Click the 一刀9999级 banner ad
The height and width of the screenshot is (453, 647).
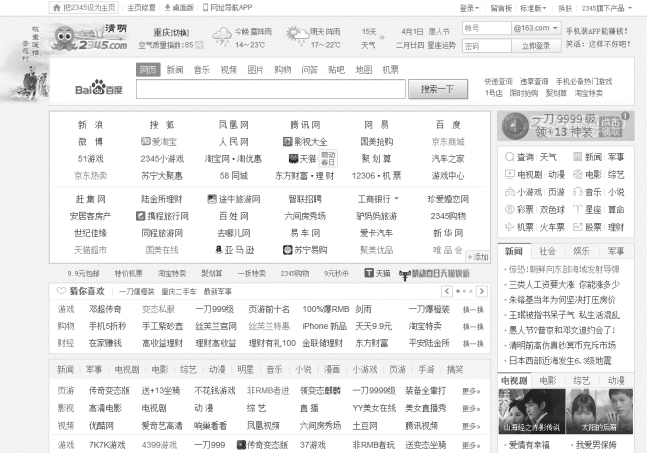(566, 126)
